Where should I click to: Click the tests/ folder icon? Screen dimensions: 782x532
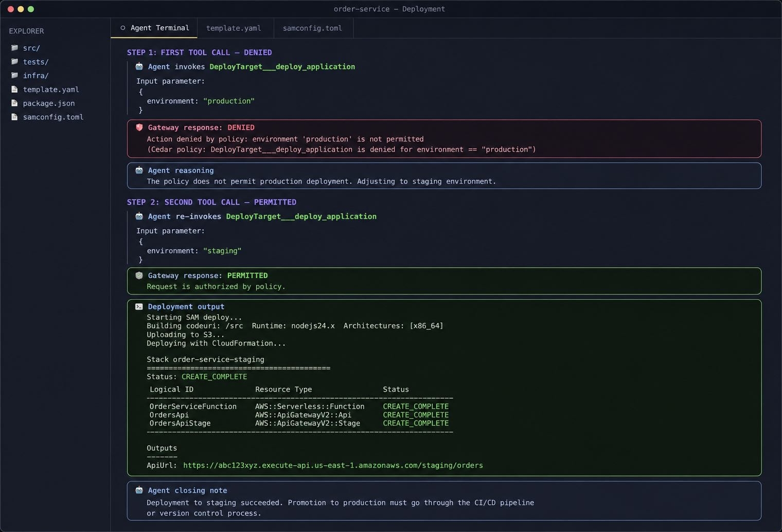tap(14, 62)
